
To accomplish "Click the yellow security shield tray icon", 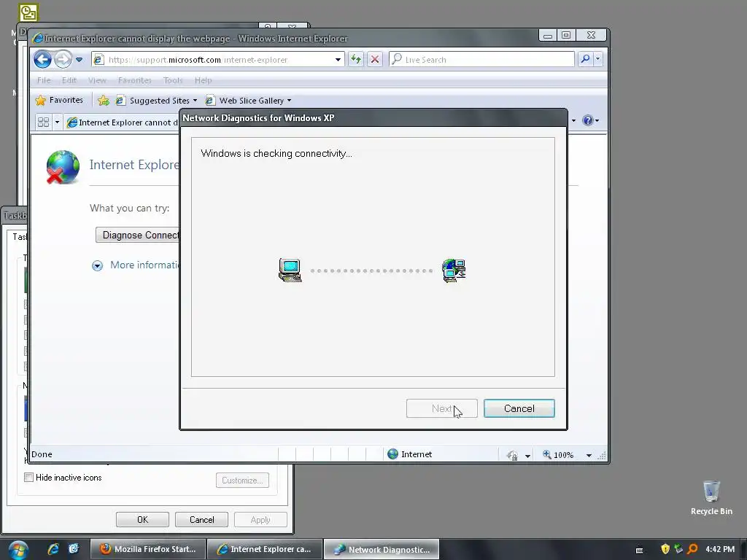I will tap(665, 549).
